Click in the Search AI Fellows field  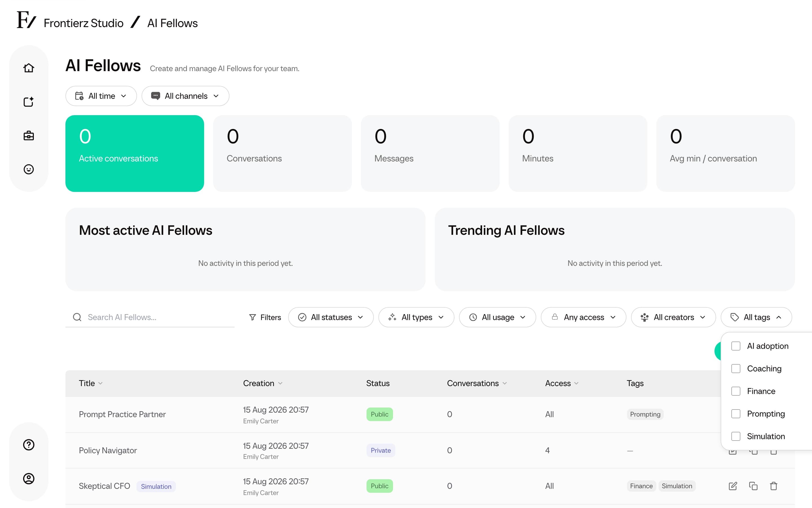[150, 317]
